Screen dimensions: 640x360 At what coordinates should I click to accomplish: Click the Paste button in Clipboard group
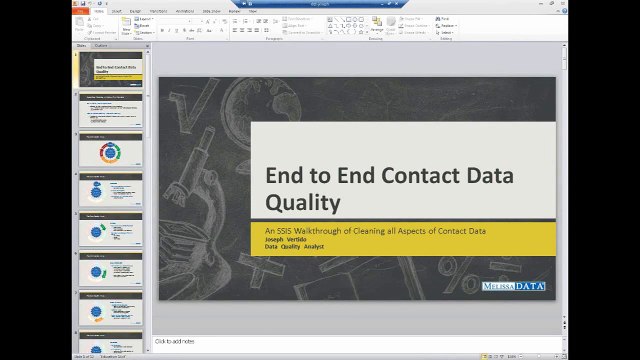tap(80, 25)
